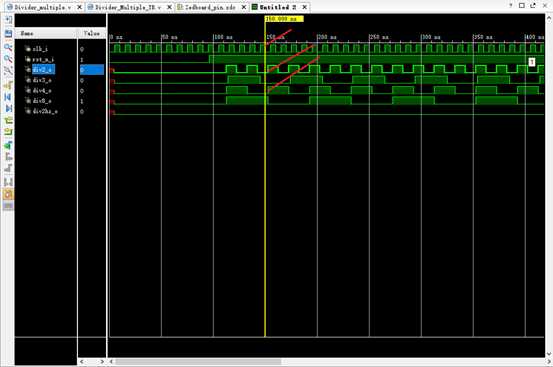Click the signal icon beside rst_n_i

click(x=28, y=59)
